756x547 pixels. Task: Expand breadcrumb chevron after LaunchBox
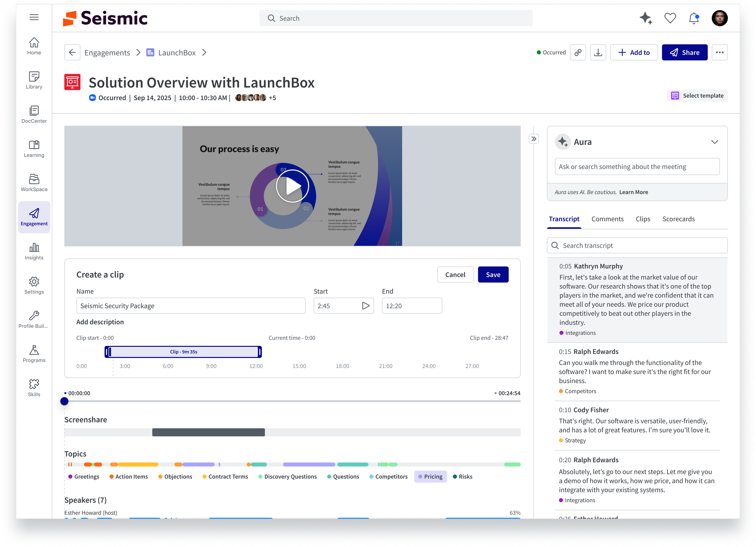pyautogui.click(x=204, y=53)
